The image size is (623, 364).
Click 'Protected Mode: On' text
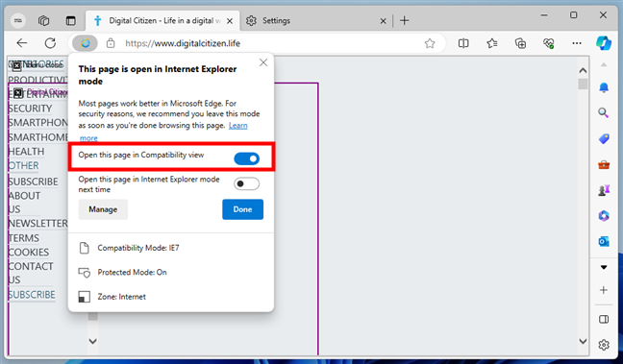click(x=132, y=273)
